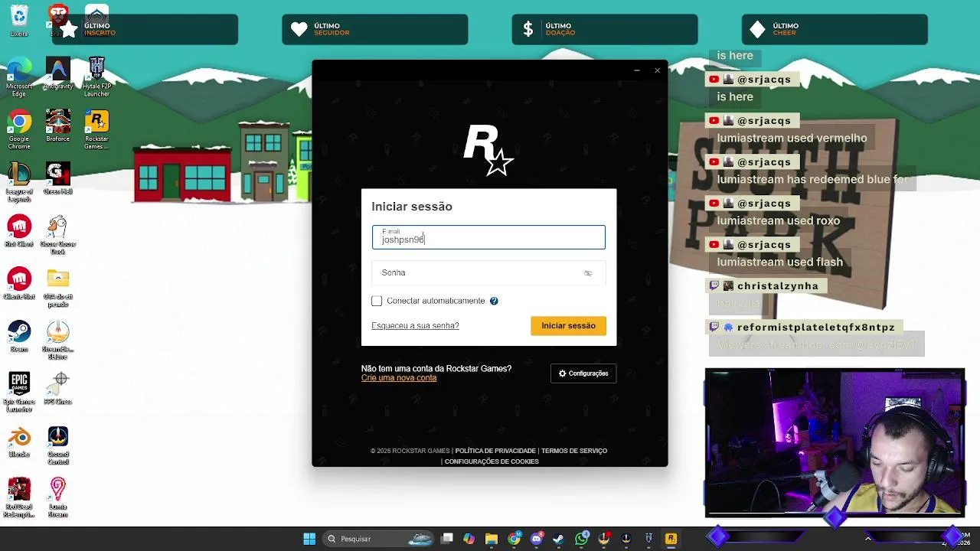The width and height of the screenshot is (980, 551).
Task: Open League of Legends desktop shortcut
Action: [x=19, y=183]
